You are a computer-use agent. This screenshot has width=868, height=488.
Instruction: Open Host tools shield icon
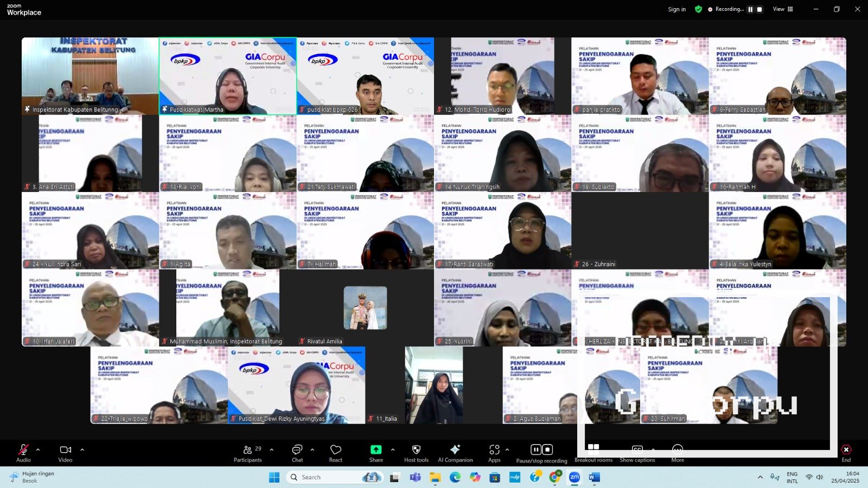tap(416, 450)
